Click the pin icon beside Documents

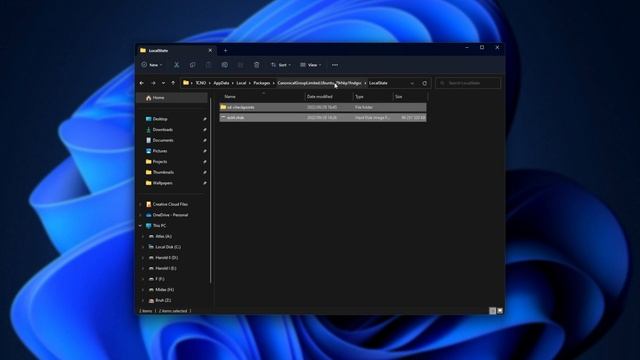click(x=204, y=140)
